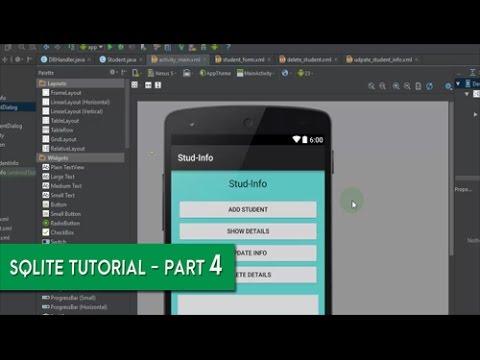Click the zoom in icon
This screenshot has height=360, width=480.
(x=396, y=86)
